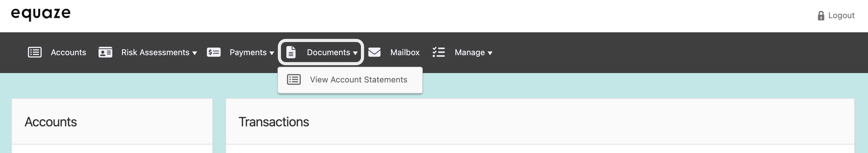Go to Accounts text in navigation bar
This screenshot has height=153, width=868.
pyautogui.click(x=68, y=53)
